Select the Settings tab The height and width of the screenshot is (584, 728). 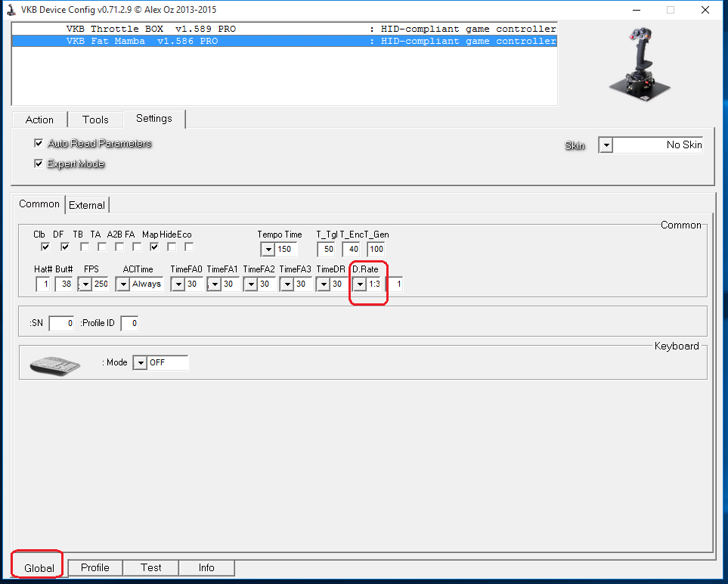(154, 119)
